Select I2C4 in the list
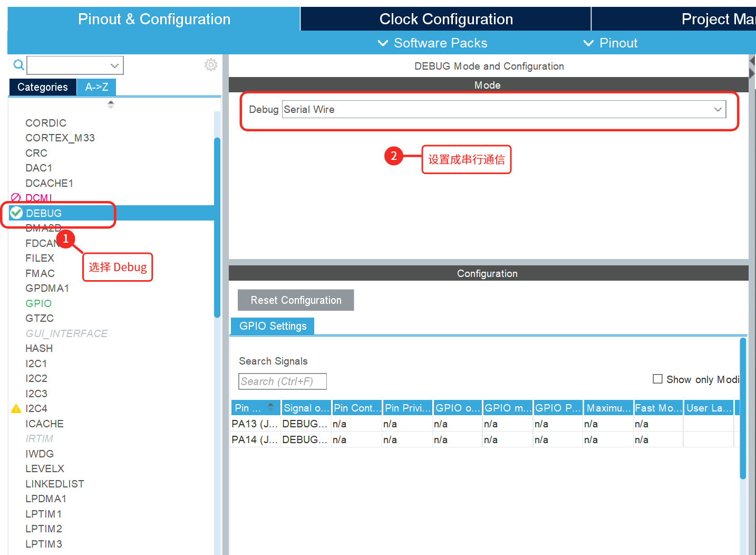 point(36,408)
